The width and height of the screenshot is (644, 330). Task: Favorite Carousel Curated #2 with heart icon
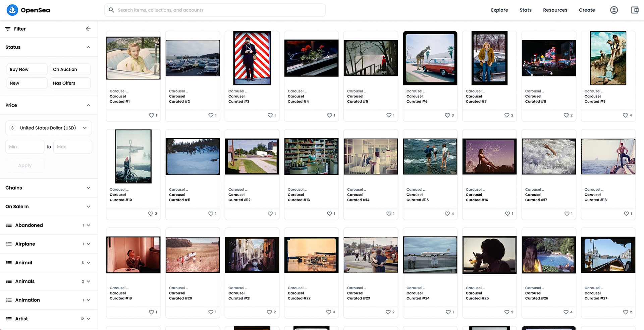tap(211, 115)
